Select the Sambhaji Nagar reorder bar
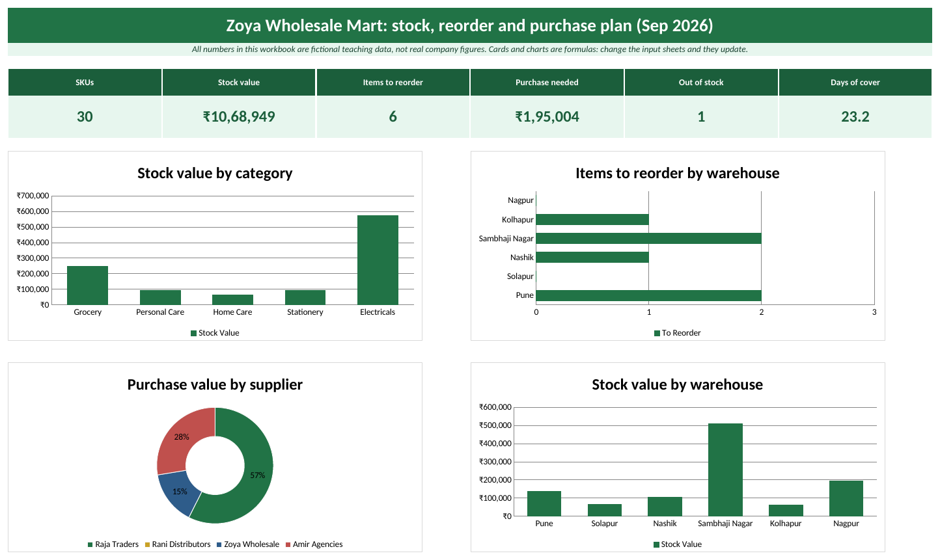This screenshot has height=560, width=940. [x=648, y=239]
